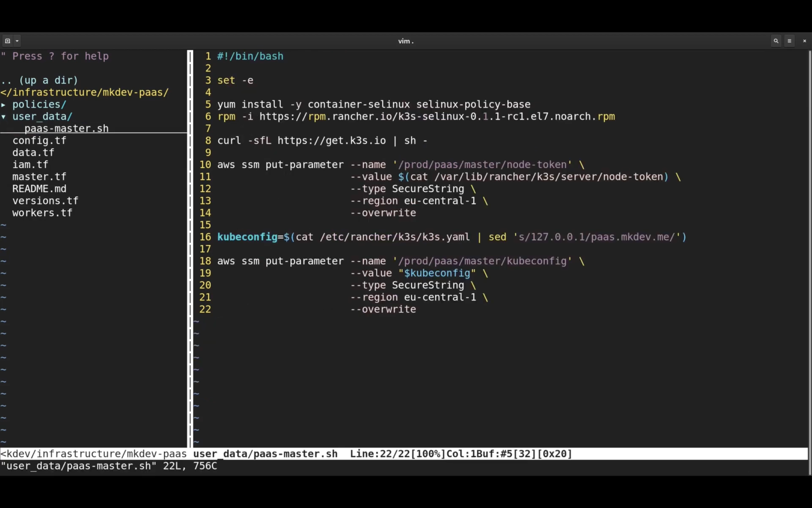Click the sed 's/127.0.0.1/paas.mkdev.me/' expression

tap(584, 237)
